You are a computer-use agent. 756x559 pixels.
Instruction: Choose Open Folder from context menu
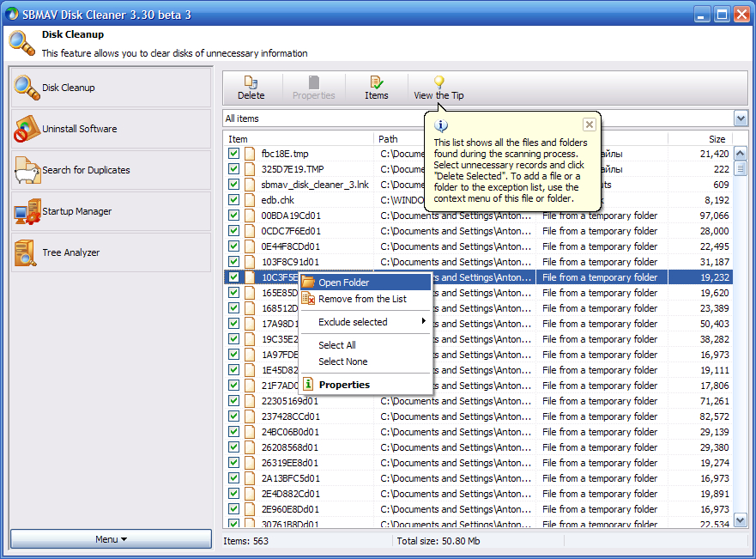365,283
